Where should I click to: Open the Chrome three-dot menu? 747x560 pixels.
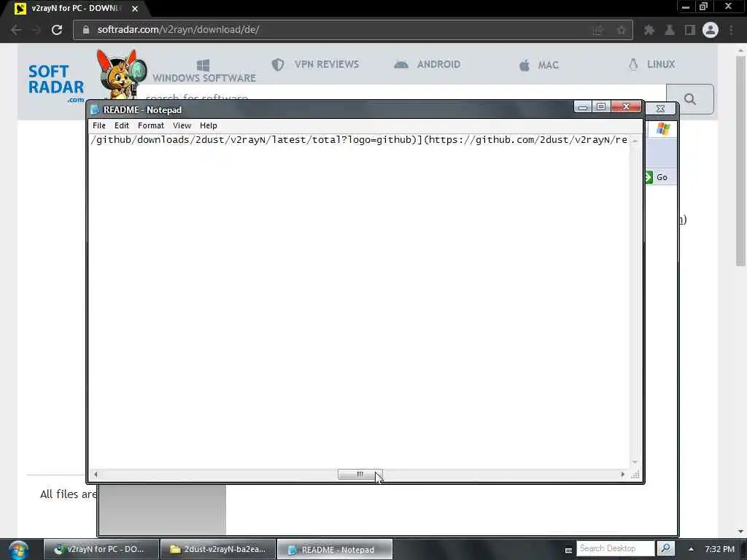click(731, 30)
